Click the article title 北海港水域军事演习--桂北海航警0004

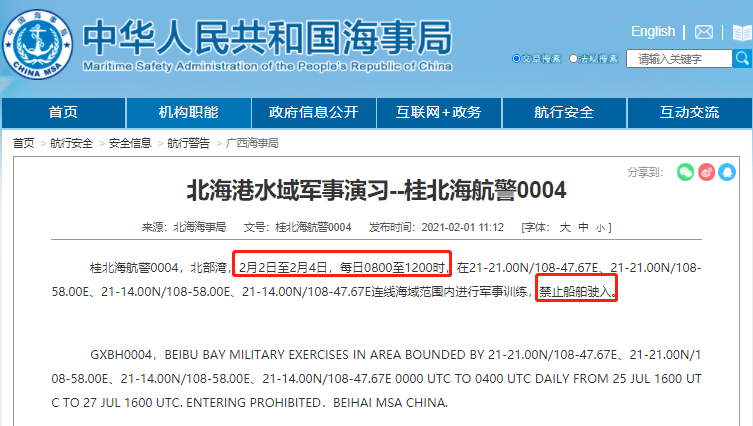pos(376,190)
